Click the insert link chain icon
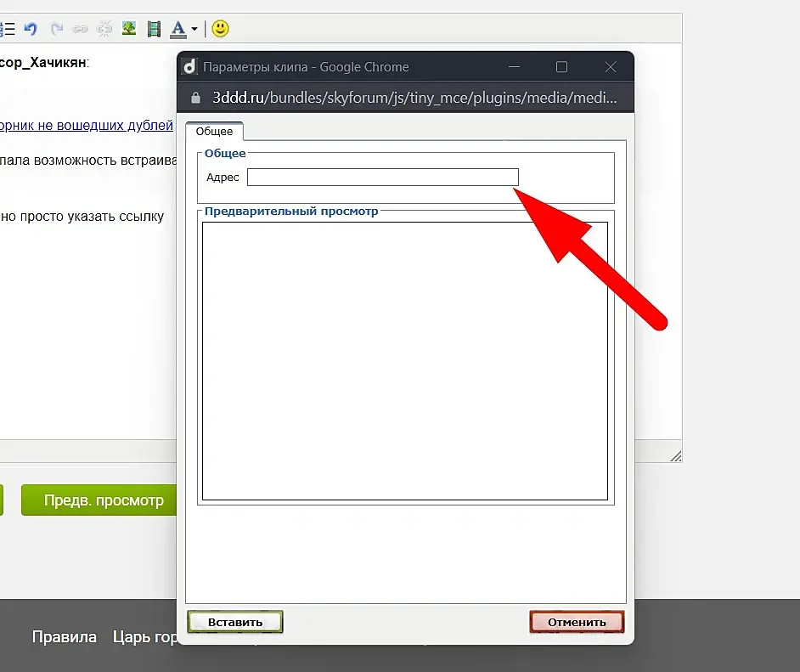 (80, 29)
